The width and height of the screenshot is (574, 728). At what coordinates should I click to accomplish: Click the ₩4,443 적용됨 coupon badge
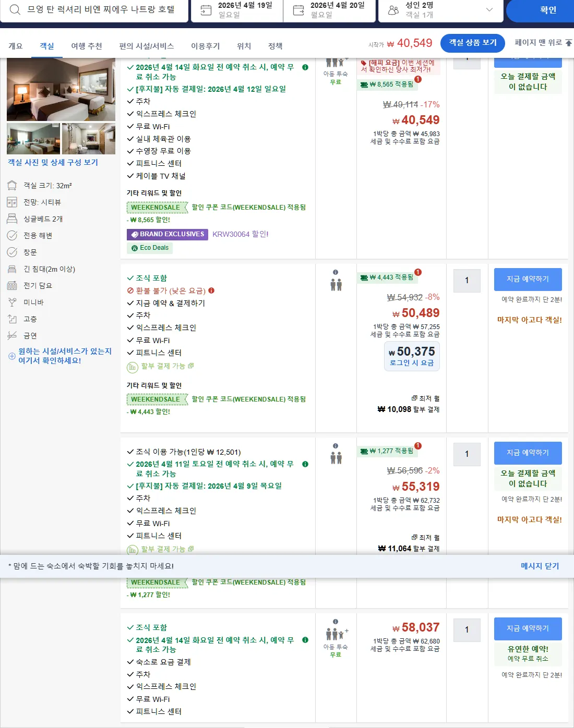coord(387,277)
